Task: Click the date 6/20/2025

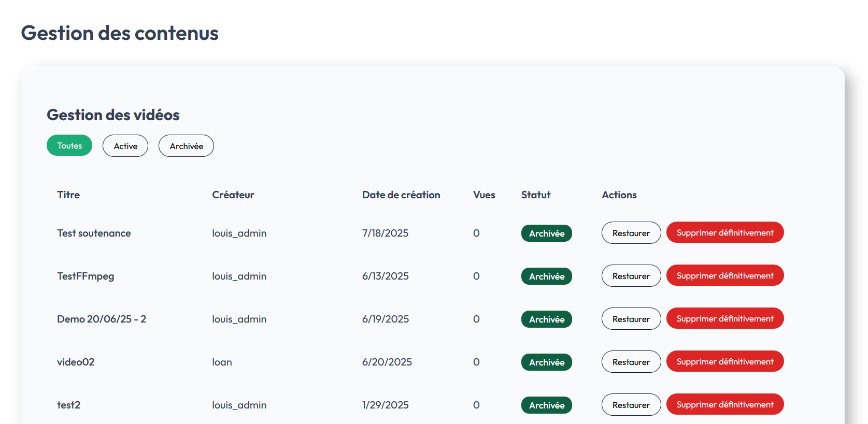Action: click(x=387, y=362)
